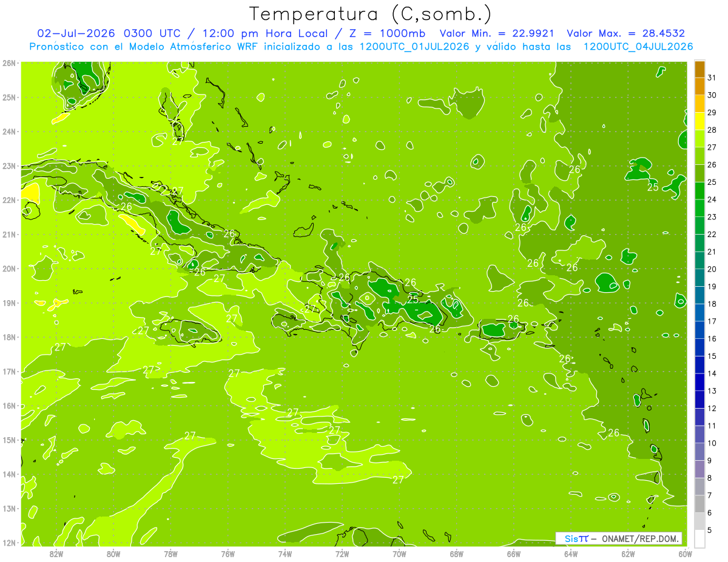Screen dimensions: 728x562
Task: Click the legend value 31
Action: (x=712, y=78)
